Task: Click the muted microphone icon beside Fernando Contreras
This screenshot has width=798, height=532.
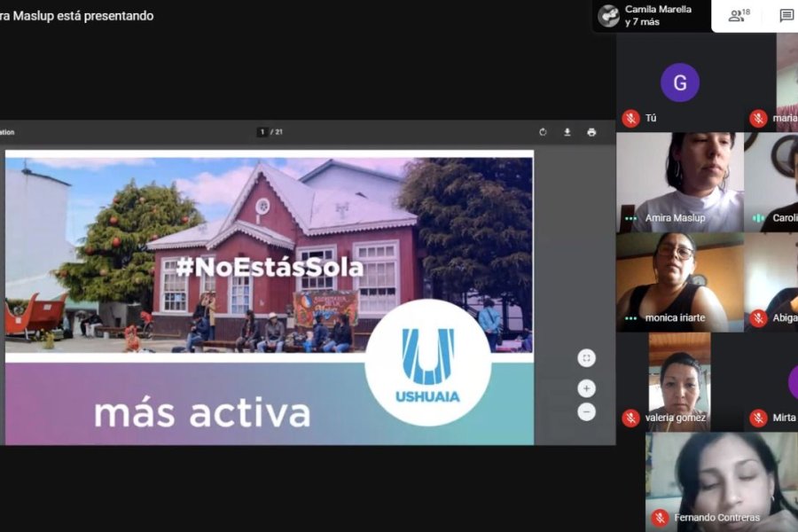Action: [660, 518]
